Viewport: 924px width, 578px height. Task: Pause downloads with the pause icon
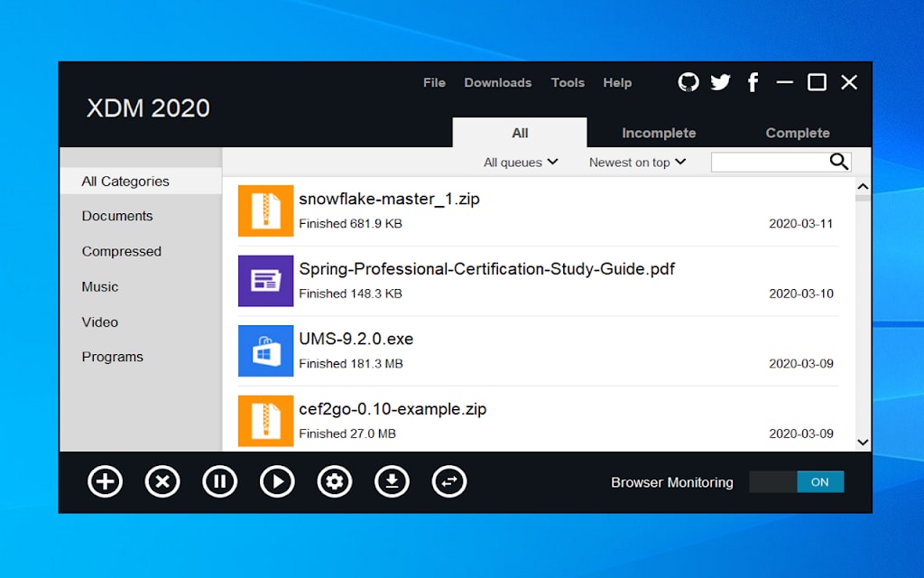click(x=220, y=481)
